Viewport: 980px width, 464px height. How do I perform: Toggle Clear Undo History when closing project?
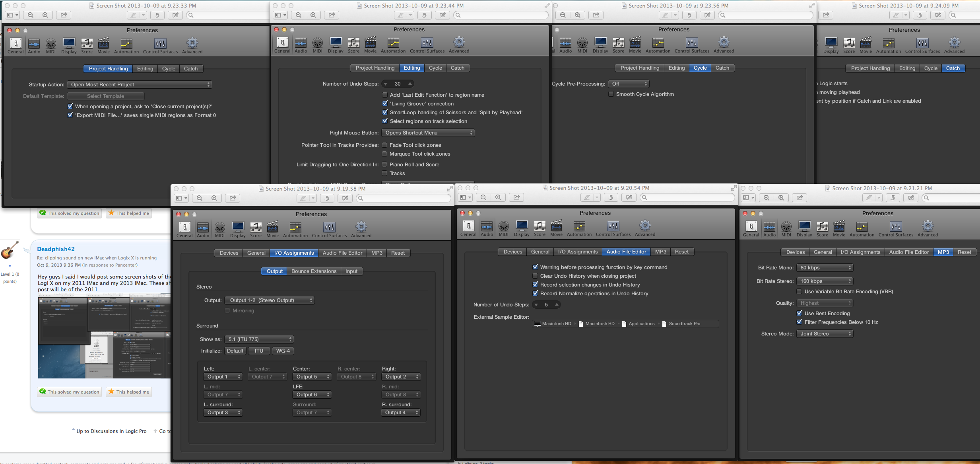535,276
